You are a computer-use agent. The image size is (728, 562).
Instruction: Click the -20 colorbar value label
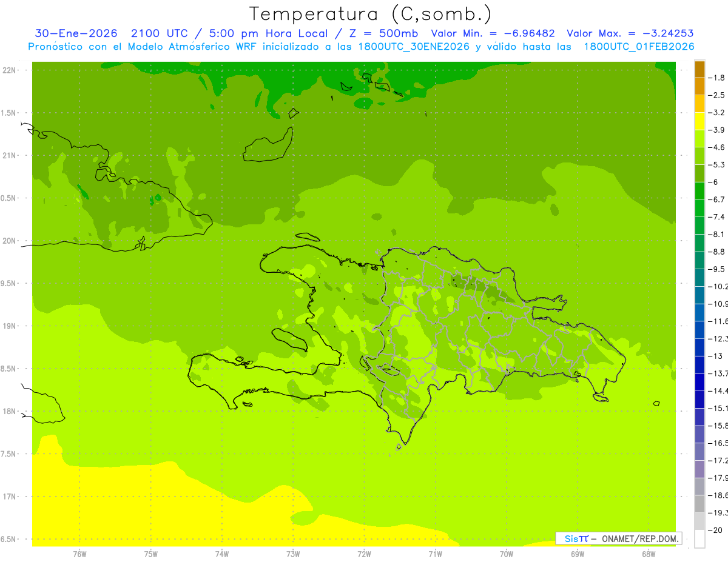click(x=715, y=530)
